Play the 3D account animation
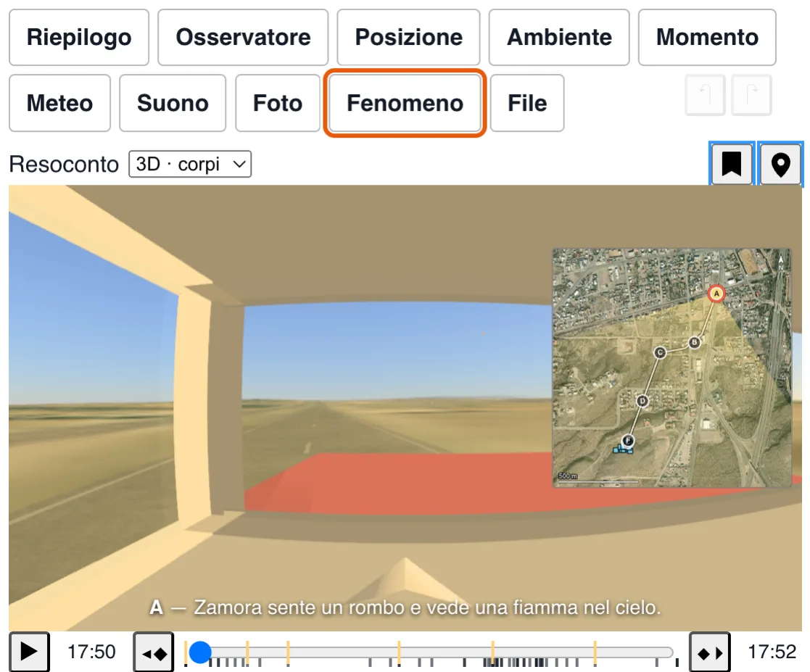This screenshot has height=672, width=810. pos(29,652)
